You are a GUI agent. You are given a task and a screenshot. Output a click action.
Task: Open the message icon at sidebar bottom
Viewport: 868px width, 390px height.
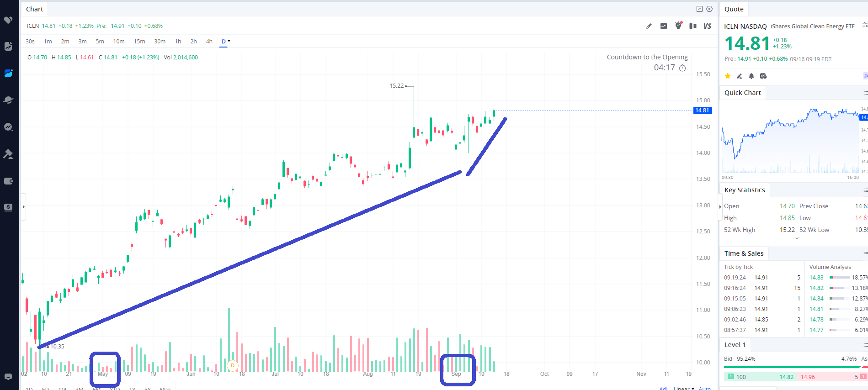pyautogui.click(x=8, y=377)
